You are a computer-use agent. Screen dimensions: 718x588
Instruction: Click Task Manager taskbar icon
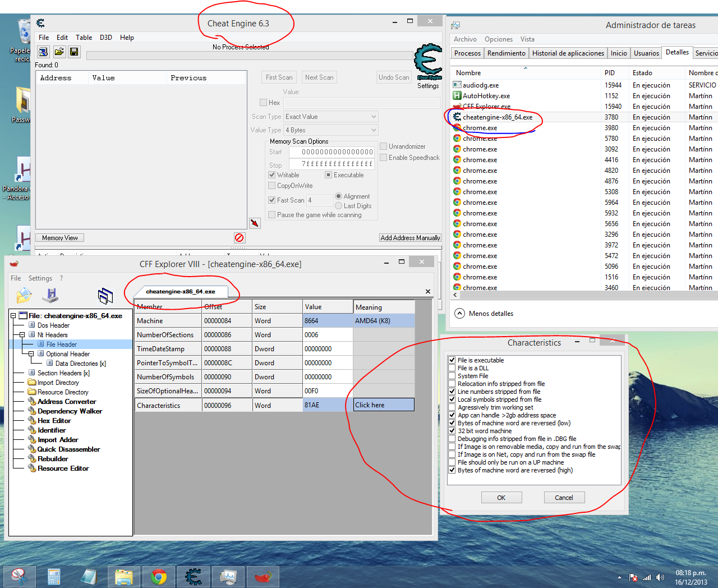(228, 577)
